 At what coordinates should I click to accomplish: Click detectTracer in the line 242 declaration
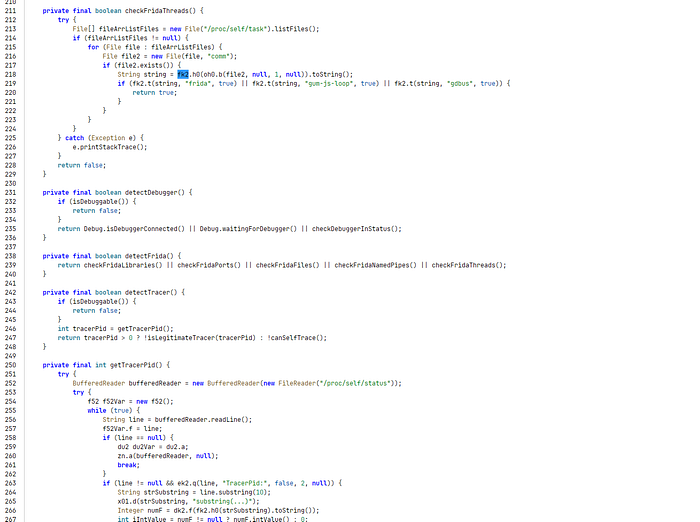147,292
